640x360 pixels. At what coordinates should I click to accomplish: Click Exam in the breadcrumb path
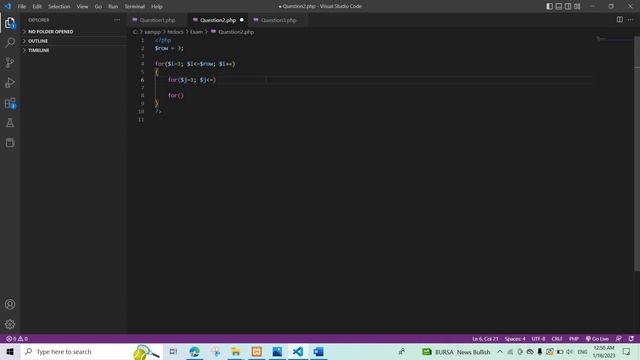196,32
